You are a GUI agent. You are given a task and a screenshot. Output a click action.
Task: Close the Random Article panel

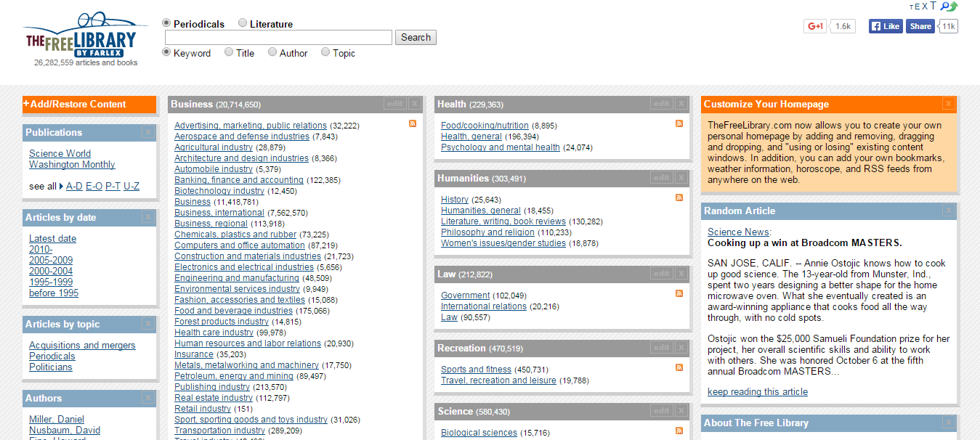point(948,211)
